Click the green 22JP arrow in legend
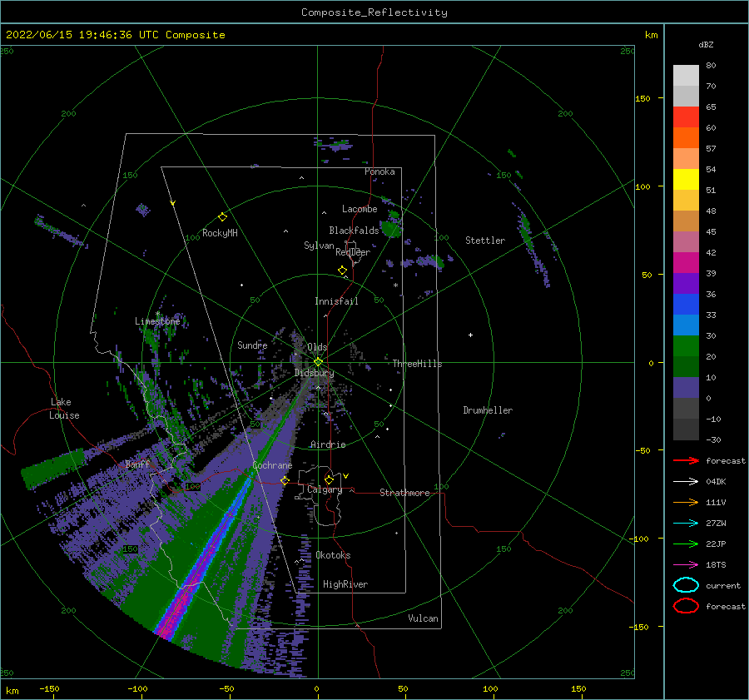 click(686, 544)
